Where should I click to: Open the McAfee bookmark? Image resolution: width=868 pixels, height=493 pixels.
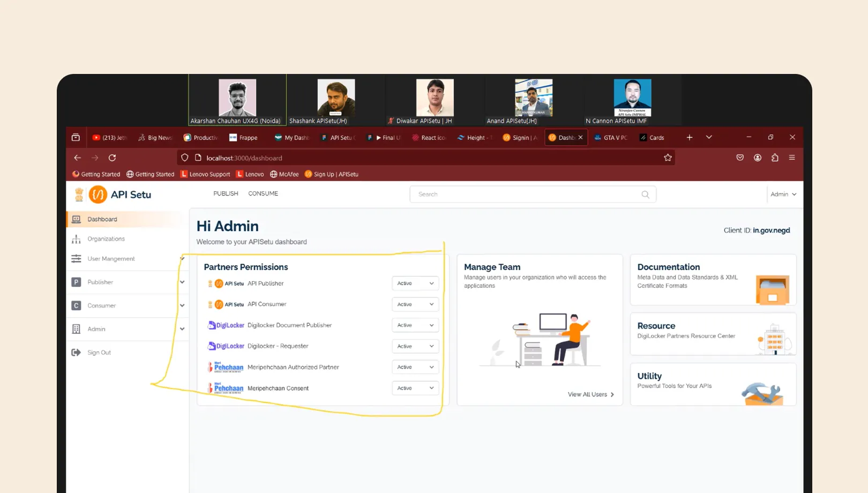tap(285, 174)
